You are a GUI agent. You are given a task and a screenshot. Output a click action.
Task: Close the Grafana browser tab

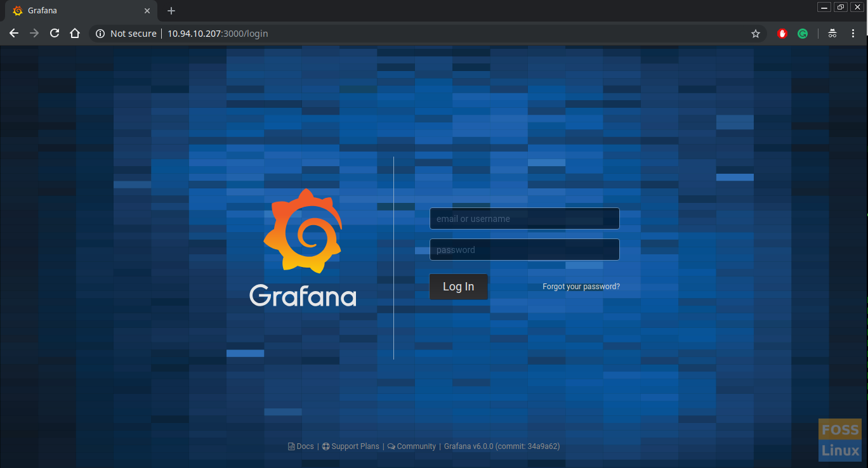(x=147, y=11)
